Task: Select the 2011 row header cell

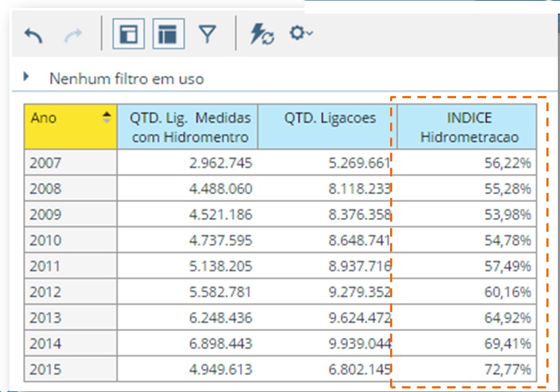Action: click(x=70, y=266)
